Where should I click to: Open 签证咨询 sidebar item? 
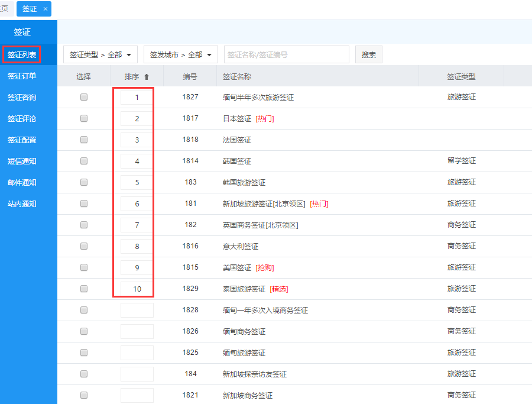point(22,98)
